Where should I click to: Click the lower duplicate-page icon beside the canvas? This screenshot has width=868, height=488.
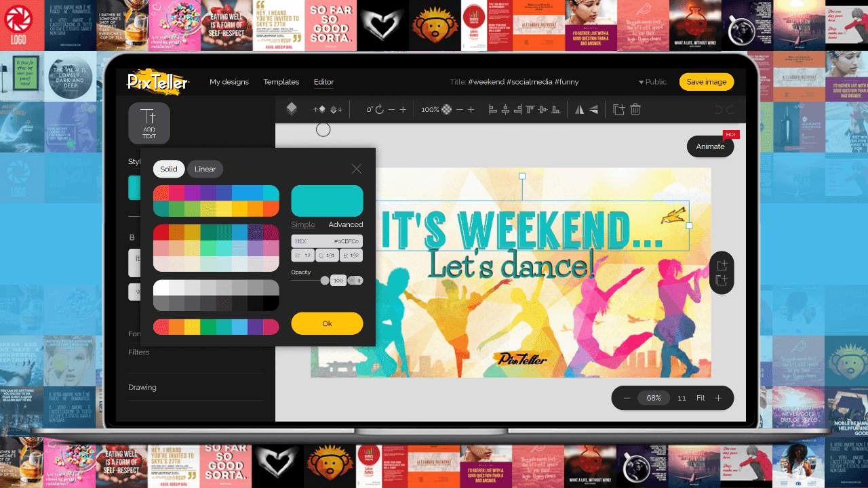(722, 281)
